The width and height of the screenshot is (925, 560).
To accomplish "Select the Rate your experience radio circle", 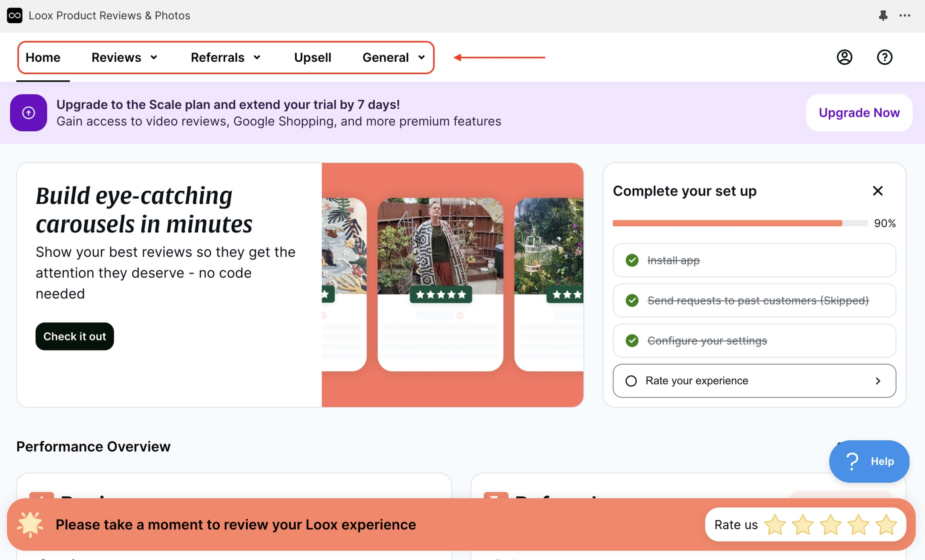I will (x=632, y=381).
